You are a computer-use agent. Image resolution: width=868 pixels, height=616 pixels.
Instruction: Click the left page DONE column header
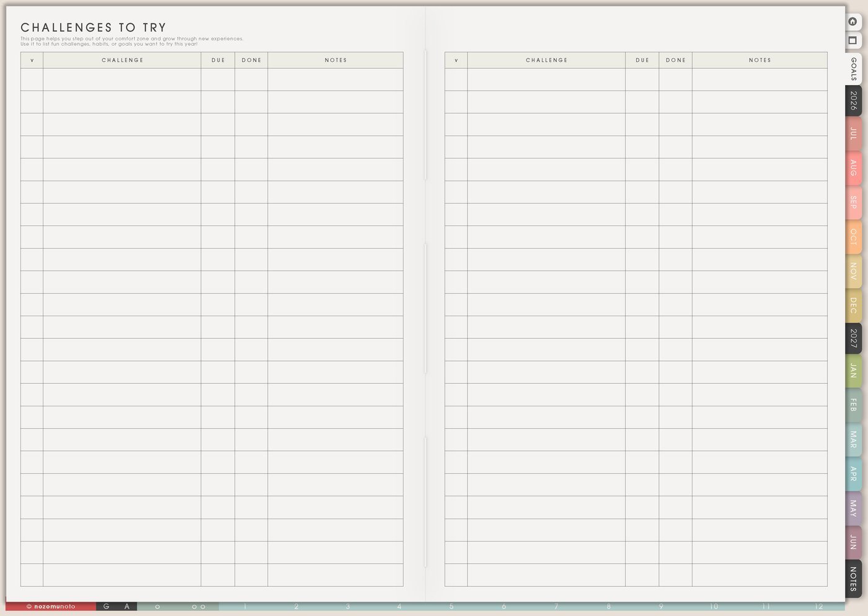click(x=251, y=60)
